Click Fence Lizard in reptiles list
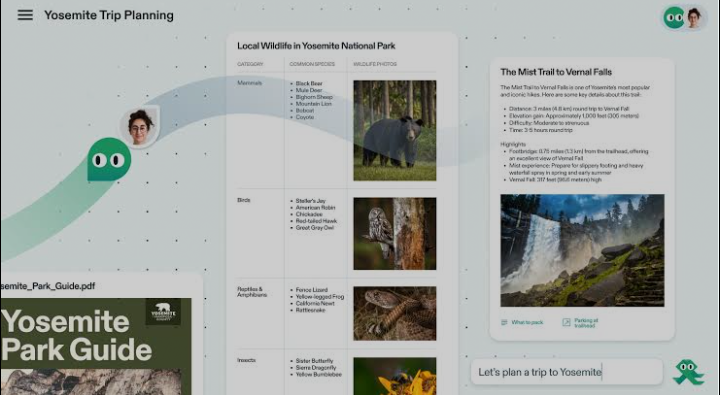This screenshot has height=395, width=720. (312, 290)
